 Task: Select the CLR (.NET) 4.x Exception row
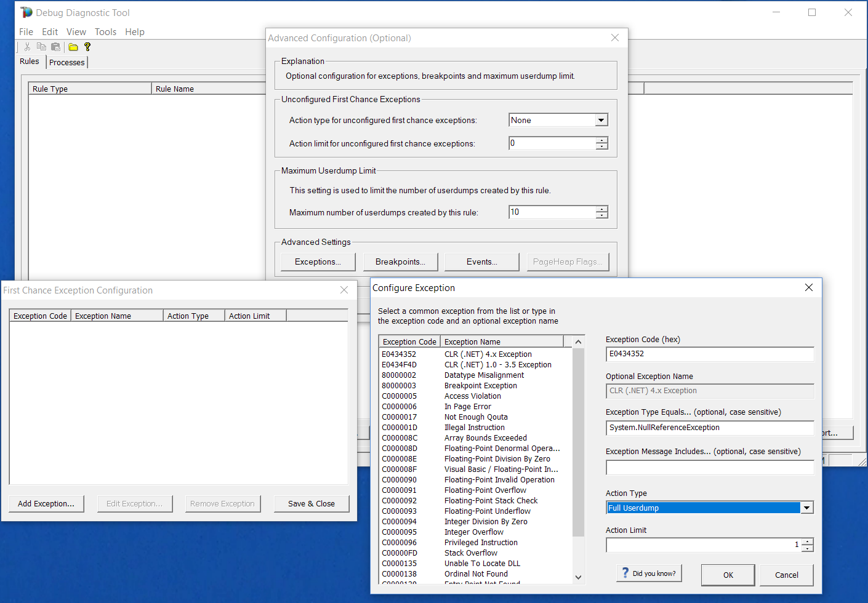click(475, 354)
